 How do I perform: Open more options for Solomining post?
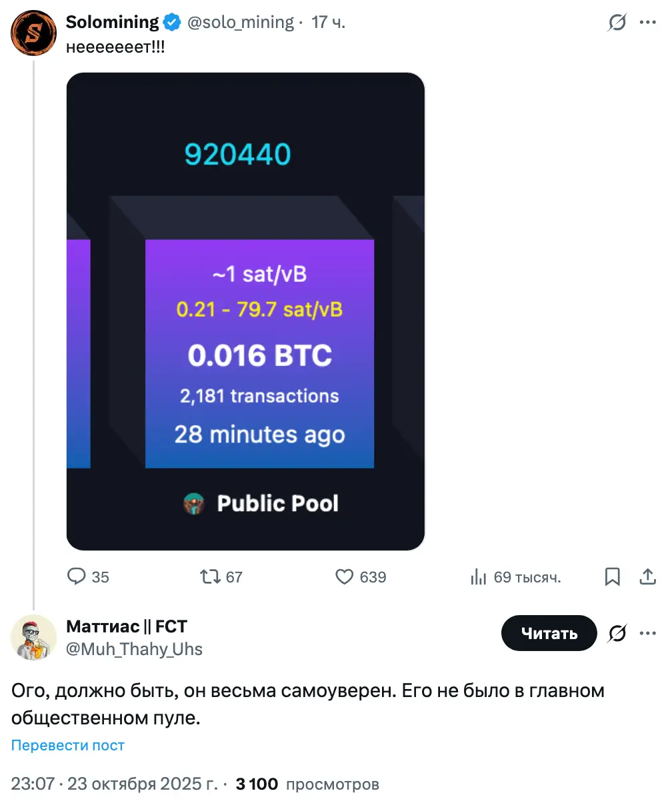[648, 23]
